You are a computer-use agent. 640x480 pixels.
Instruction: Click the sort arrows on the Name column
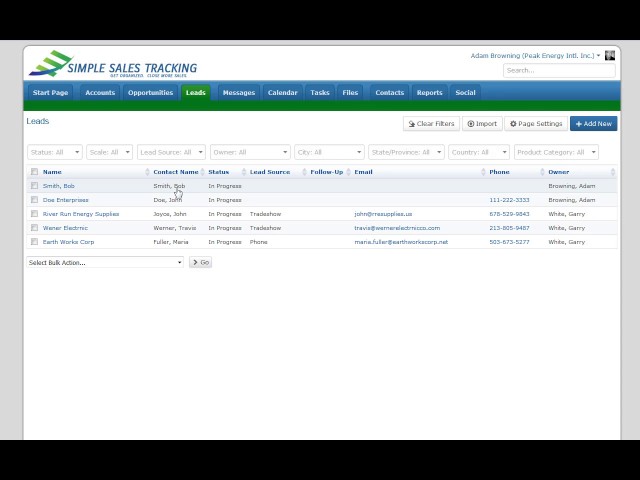(147, 172)
